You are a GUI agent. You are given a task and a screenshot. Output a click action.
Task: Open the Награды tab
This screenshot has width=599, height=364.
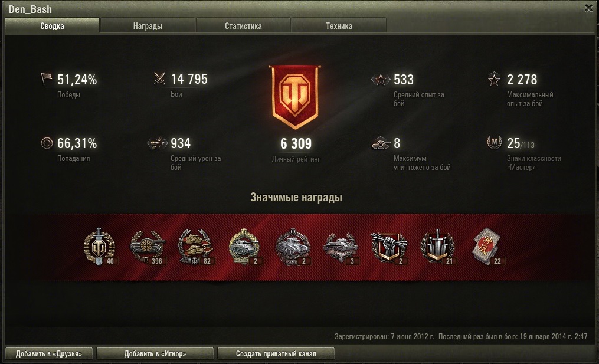click(x=148, y=25)
